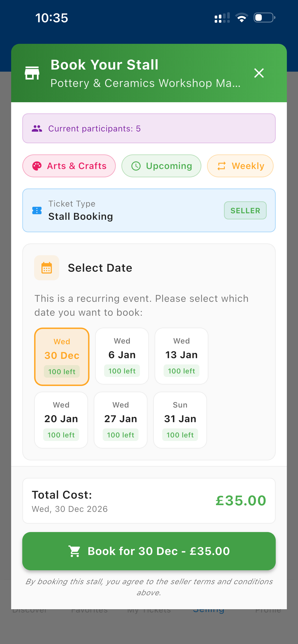Choose the Wed 20 Jan date card

(x=61, y=420)
